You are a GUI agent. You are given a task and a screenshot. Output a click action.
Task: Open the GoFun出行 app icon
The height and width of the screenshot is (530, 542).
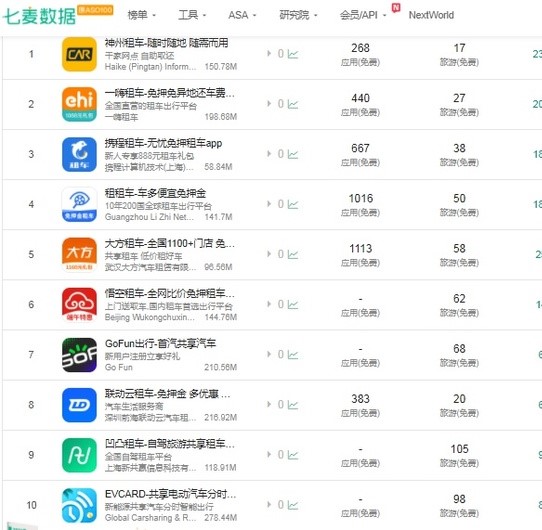point(79,355)
